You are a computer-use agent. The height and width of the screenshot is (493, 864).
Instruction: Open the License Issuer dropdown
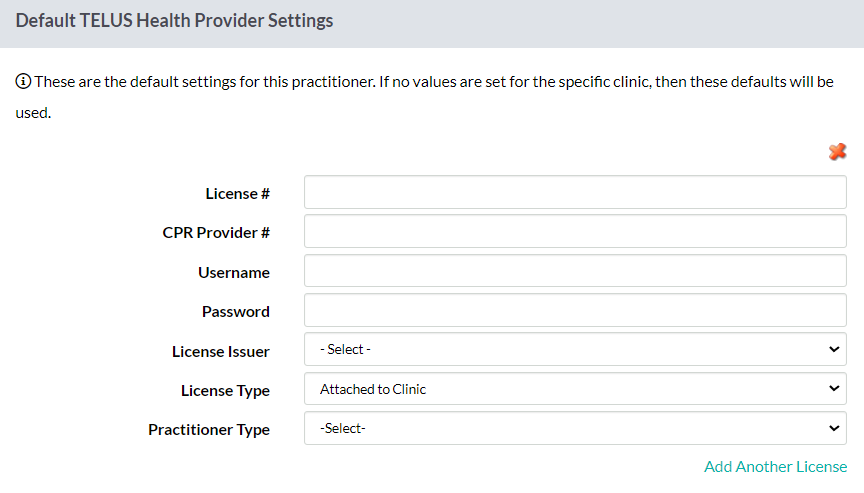(x=575, y=349)
